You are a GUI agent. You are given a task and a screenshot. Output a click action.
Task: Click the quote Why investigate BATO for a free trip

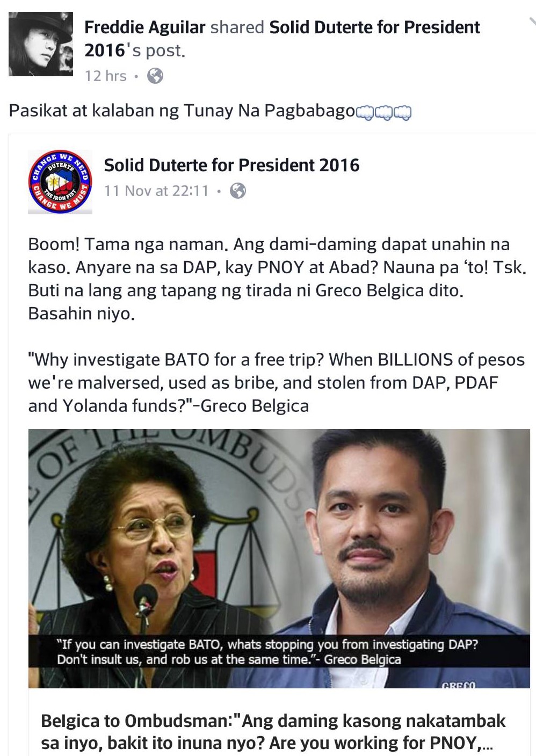click(x=276, y=382)
